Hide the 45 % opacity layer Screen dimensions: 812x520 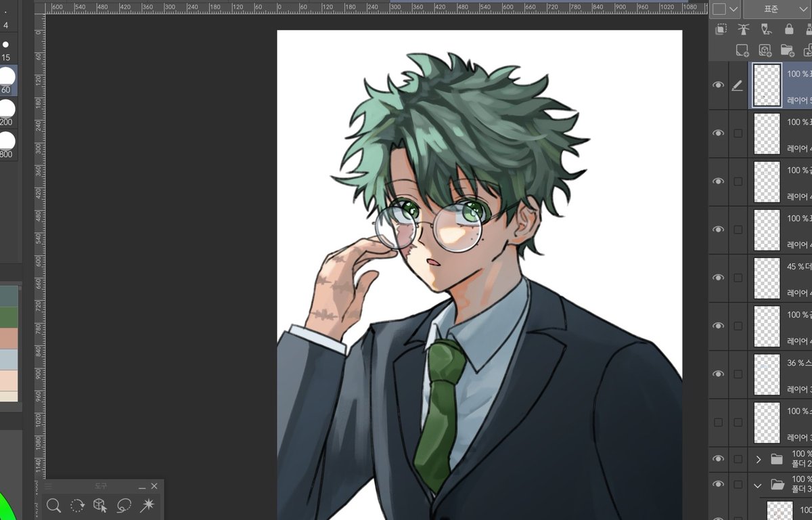(719, 278)
